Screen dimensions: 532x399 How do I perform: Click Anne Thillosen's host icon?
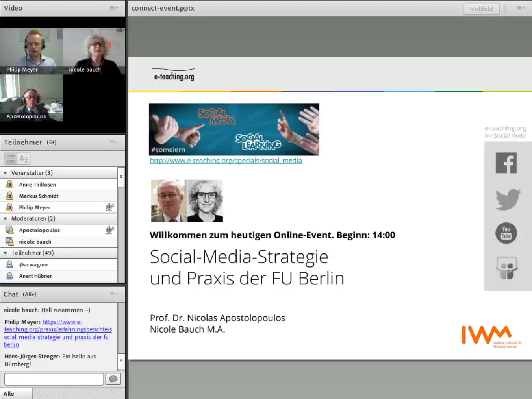point(9,184)
